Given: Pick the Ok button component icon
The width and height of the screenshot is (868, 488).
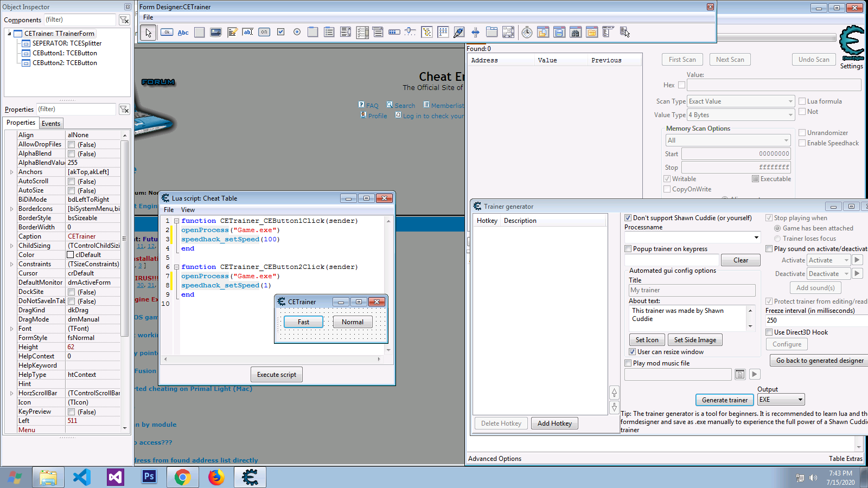Looking at the screenshot, I should coord(167,33).
